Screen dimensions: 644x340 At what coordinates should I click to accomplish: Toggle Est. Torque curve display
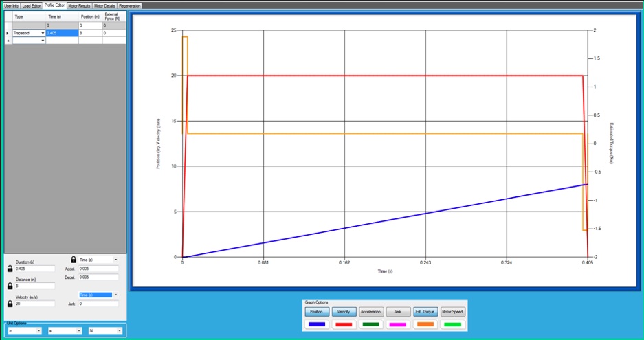[x=425, y=312]
